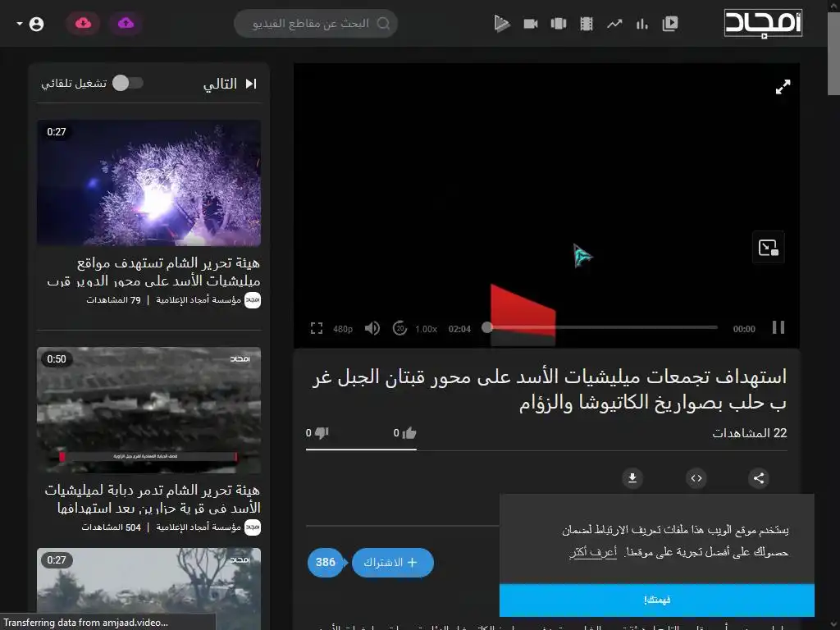Click the 00:00 elapsed time label
Viewport: 840px width, 630px height.
[744, 329]
